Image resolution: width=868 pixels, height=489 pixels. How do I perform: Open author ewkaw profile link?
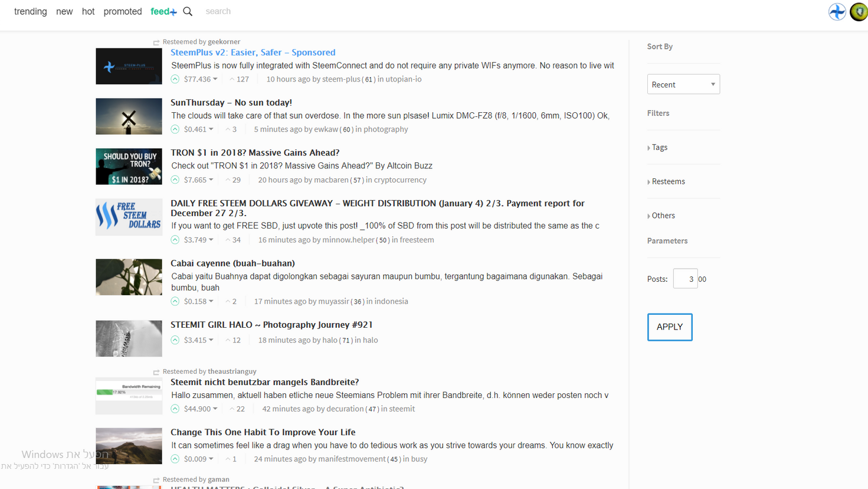[326, 129]
